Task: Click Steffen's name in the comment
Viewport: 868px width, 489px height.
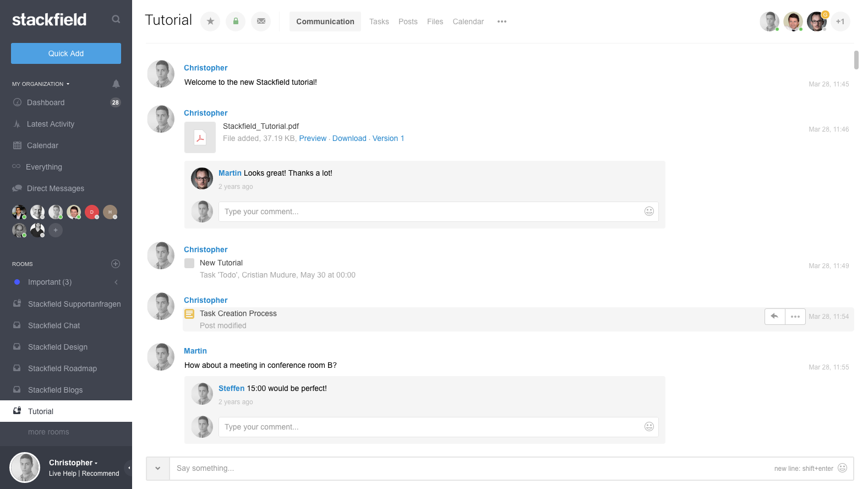Action: (231, 388)
